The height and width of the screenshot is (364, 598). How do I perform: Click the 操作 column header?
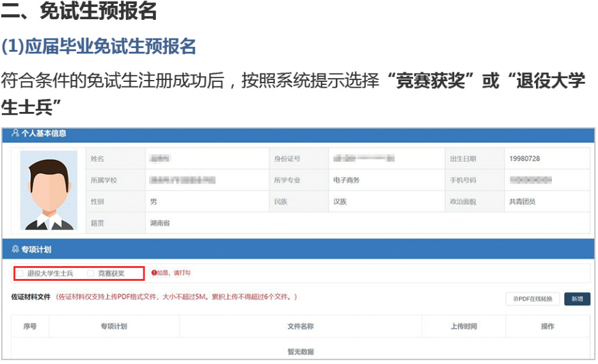[547, 326]
